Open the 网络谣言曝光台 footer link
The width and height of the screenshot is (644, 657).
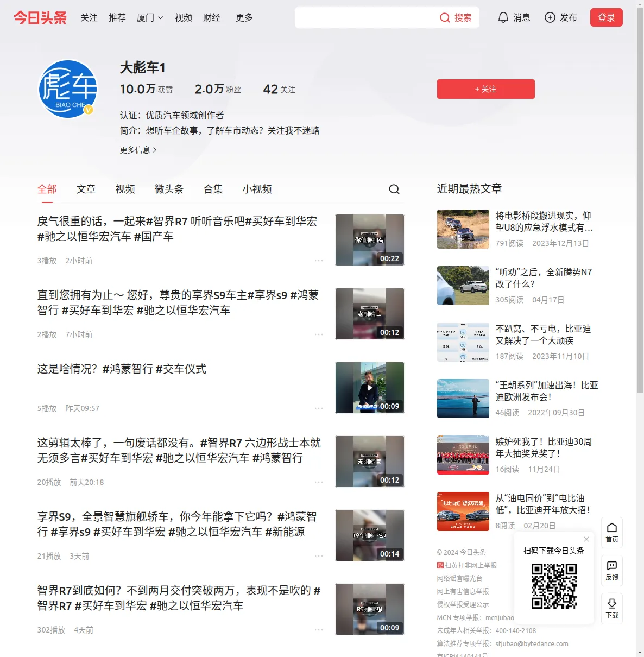pos(459,578)
